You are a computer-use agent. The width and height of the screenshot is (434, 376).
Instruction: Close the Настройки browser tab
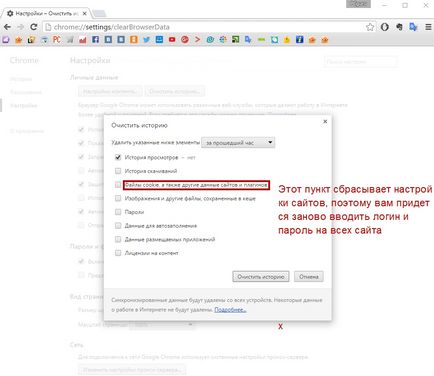click(85, 14)
